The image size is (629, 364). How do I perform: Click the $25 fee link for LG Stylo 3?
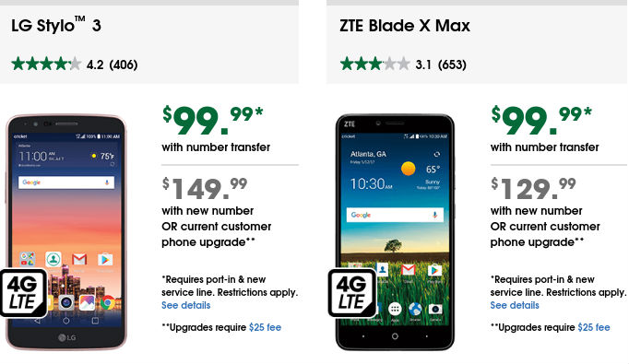pyautogui.click(x=265, y=327)
